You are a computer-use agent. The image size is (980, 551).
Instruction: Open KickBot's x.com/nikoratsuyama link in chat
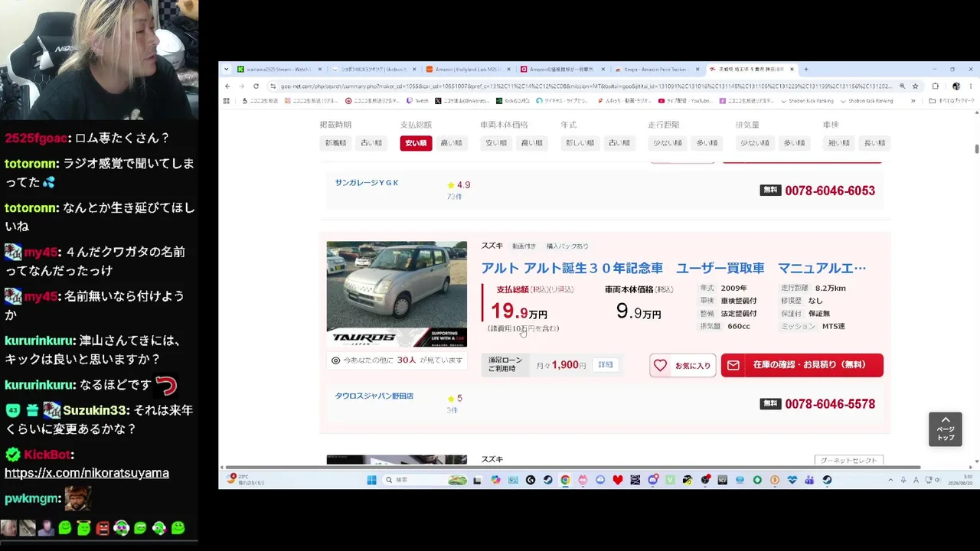pos(87,473)
